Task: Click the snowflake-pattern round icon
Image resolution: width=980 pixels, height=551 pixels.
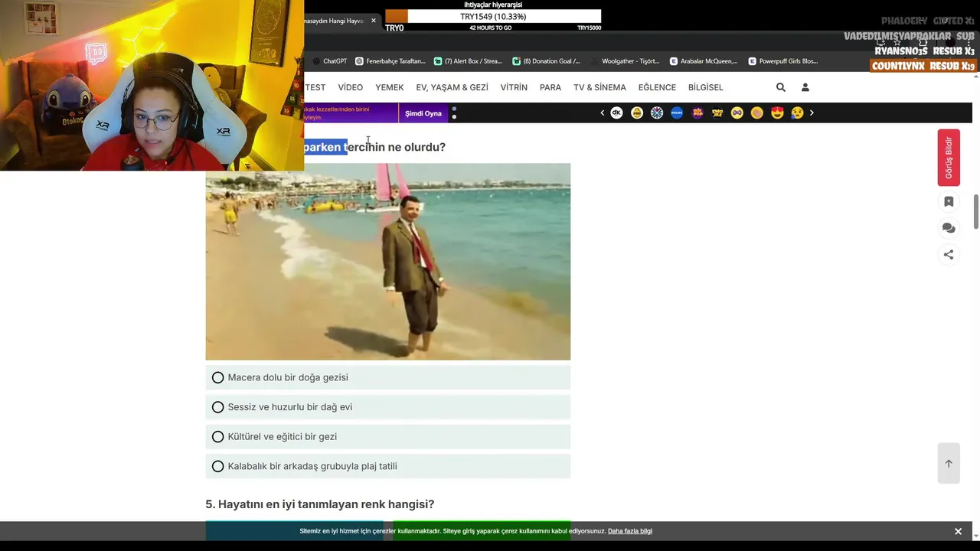Action: coord(657,112)
